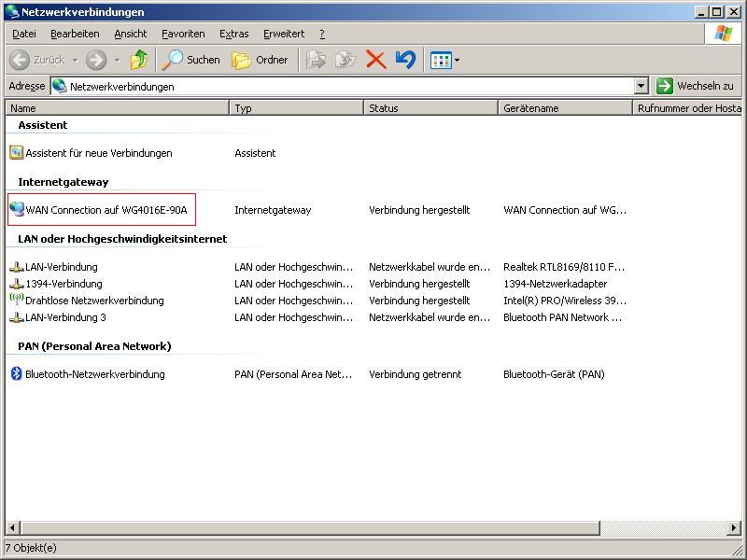Select the 1394-Verbindung entry
Screen dimensions: 747x560
(x=63, y=284)
